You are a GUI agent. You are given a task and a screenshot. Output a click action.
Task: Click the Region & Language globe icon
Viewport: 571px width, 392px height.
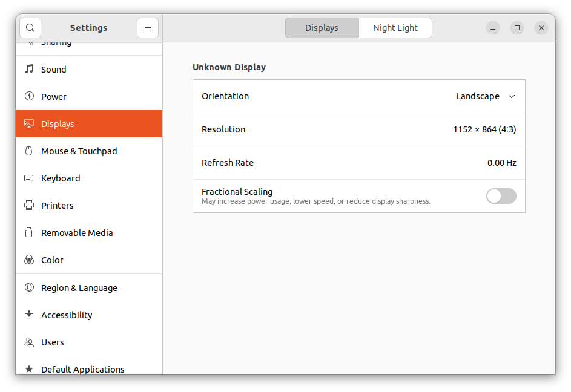click(29, 288)
